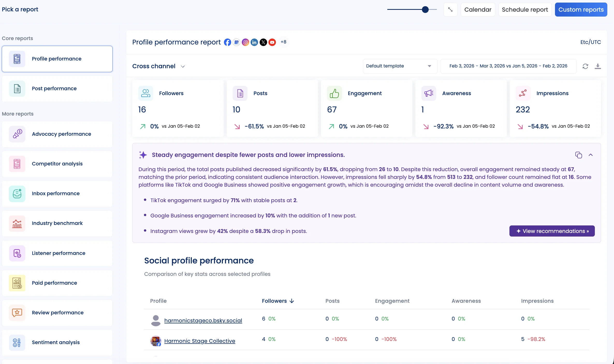Screen dimensions: 614x364
Task: Open Review performance report
Action: (x=57, y=313)
